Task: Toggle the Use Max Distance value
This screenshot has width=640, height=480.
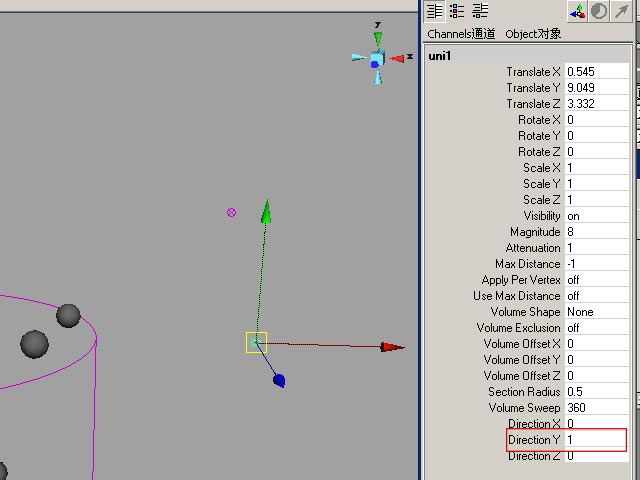Action: (x=597, y=296)
